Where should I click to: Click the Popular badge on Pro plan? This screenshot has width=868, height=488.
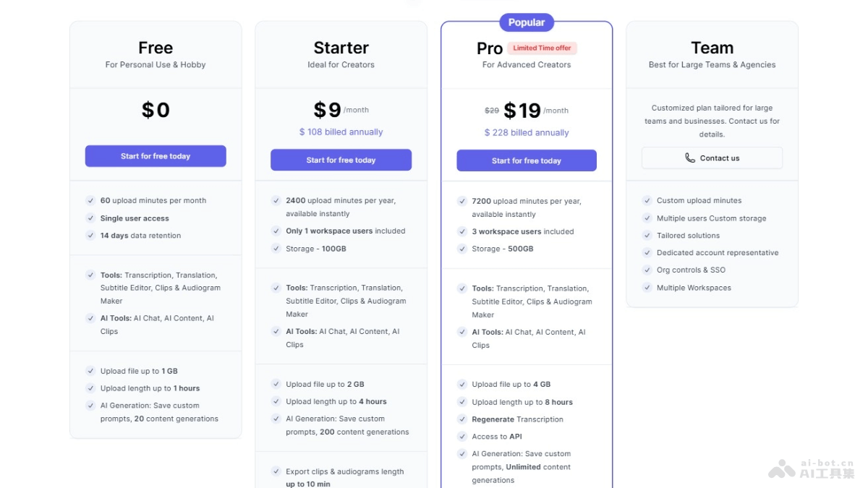click(x=527, y=22)
